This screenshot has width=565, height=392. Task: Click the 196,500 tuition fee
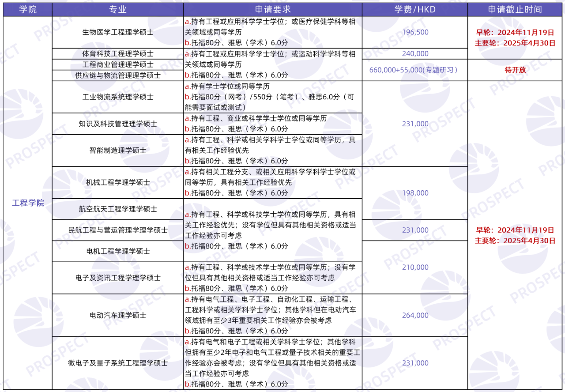pyautogui.click(x=415, y=32)
